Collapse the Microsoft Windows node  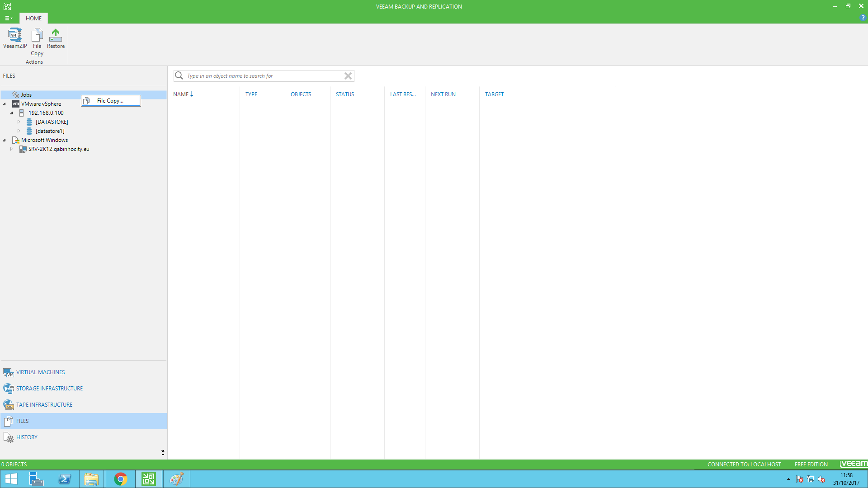[x=5, y=140]
